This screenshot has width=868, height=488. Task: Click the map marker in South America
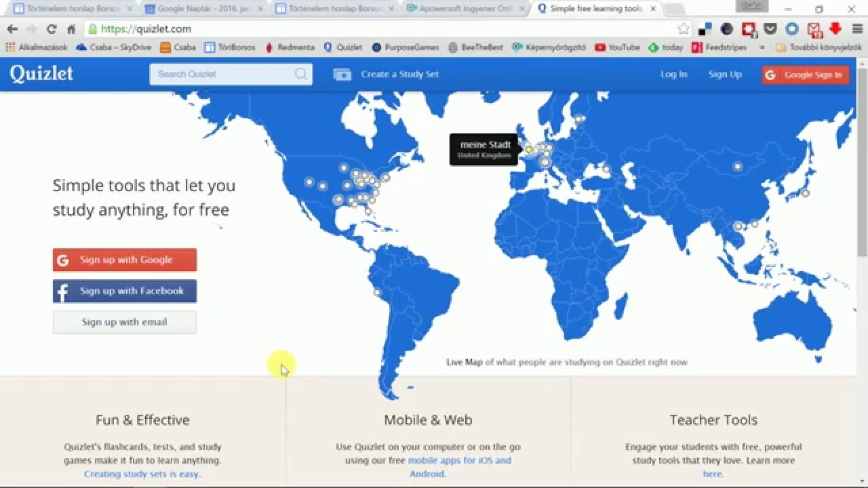[x=377, y=293]
